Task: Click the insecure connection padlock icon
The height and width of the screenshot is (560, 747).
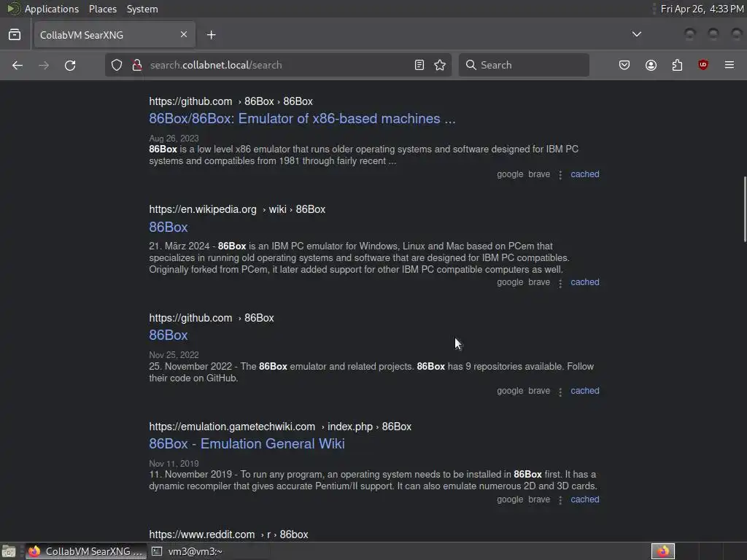Action: [137, 65]
